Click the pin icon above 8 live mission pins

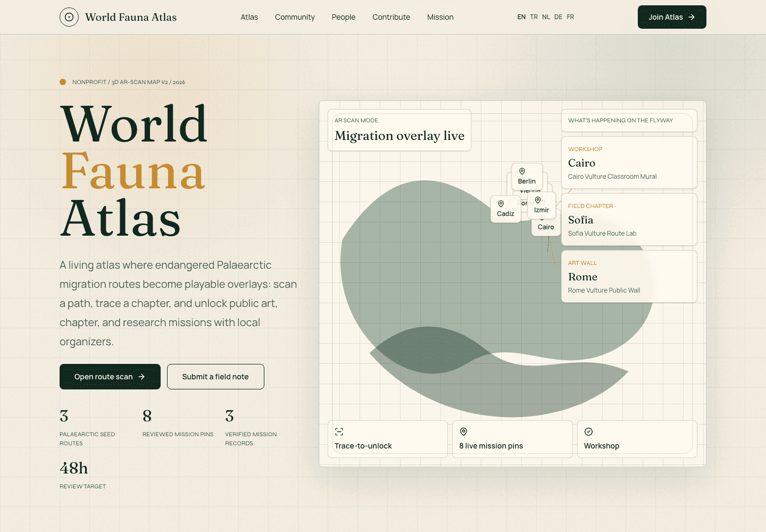click(463, 431)
